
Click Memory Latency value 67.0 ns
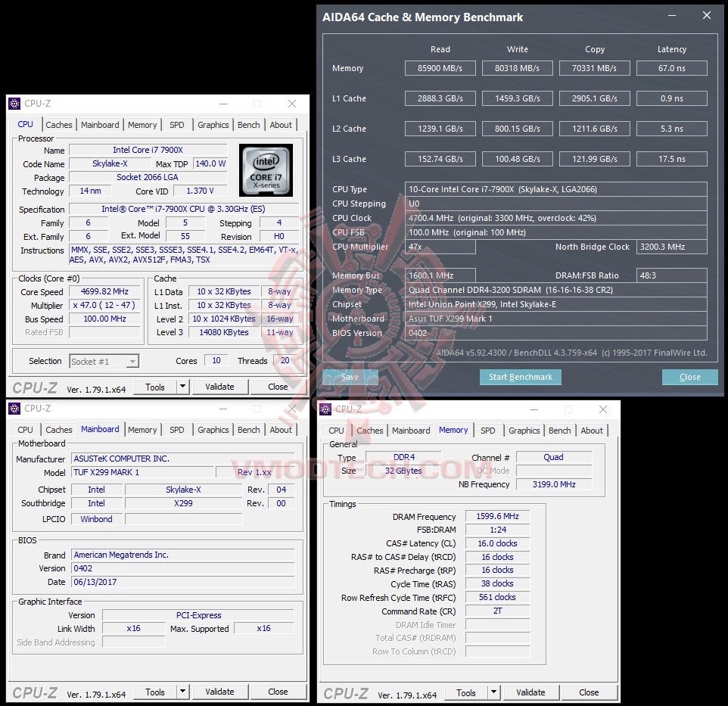click(672, 68)
